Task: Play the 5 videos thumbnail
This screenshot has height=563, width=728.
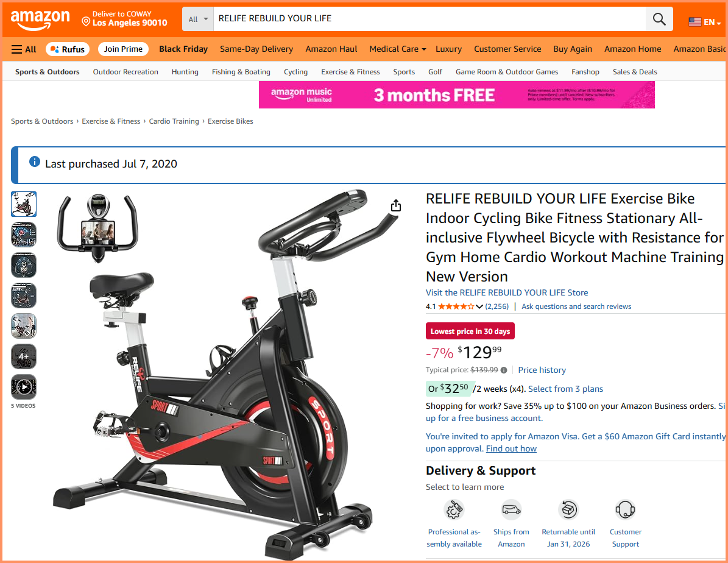Action: click(x=24, y=387)
